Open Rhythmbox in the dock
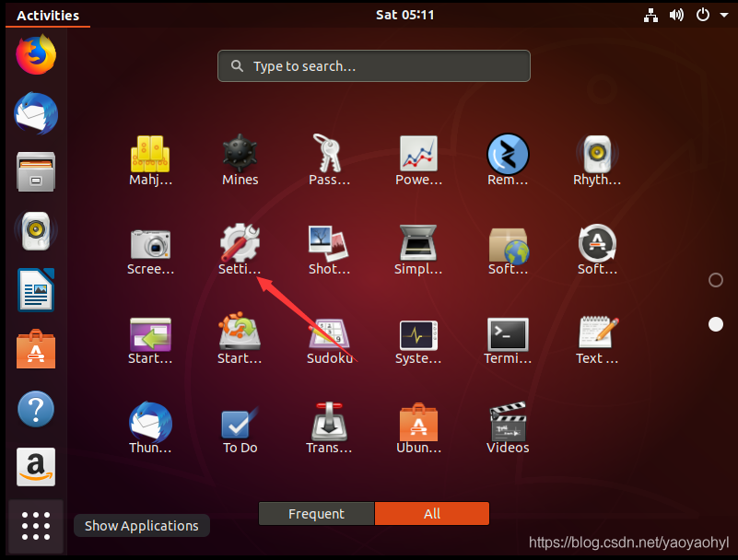Viewport: 738px width, 560px height. click(x=36, y=231)
